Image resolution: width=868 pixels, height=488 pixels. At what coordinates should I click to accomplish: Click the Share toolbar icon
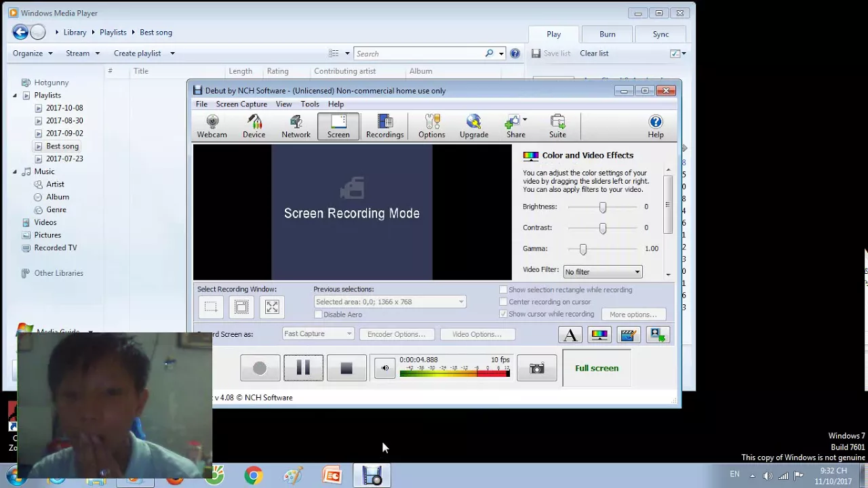coord(515,127)
